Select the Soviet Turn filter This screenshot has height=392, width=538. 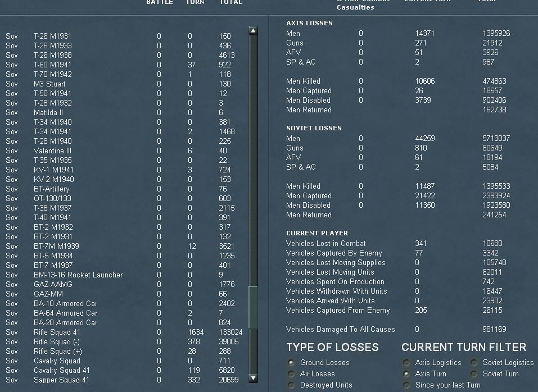pos(474,374)
